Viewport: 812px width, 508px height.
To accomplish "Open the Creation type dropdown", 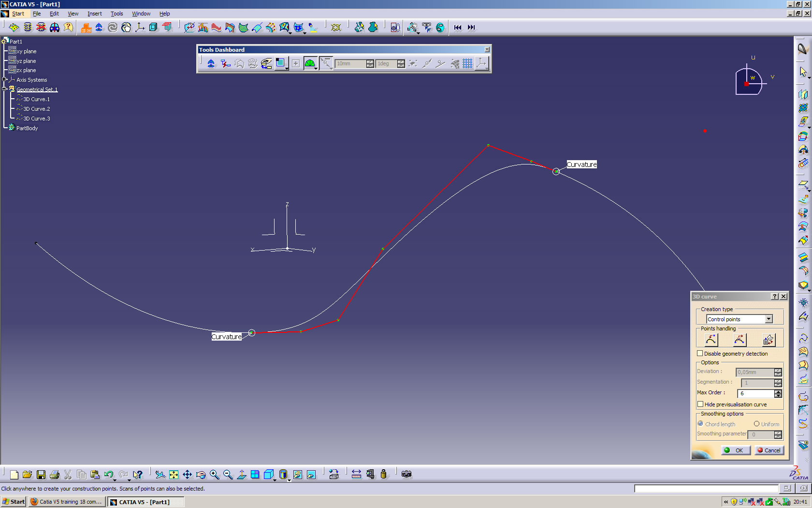I will (x=768, y=319).
